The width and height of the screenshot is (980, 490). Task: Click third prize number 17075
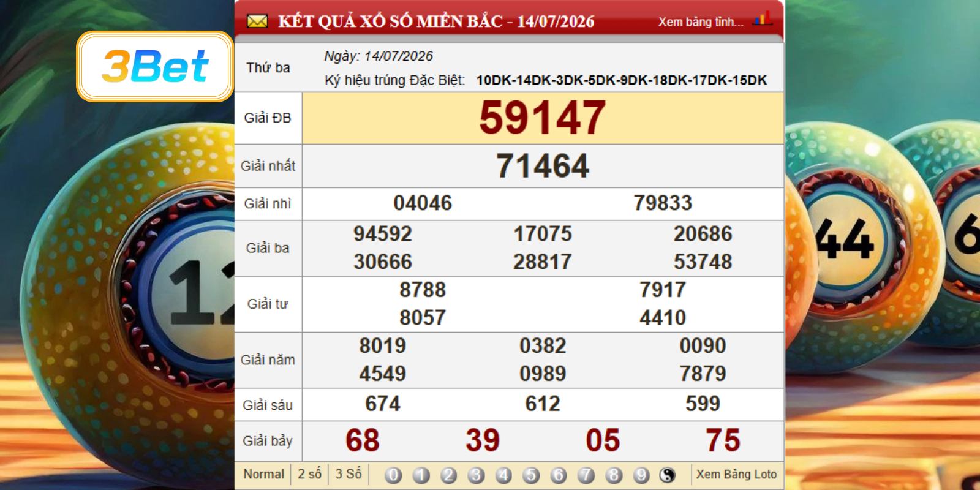pos(543,234)
